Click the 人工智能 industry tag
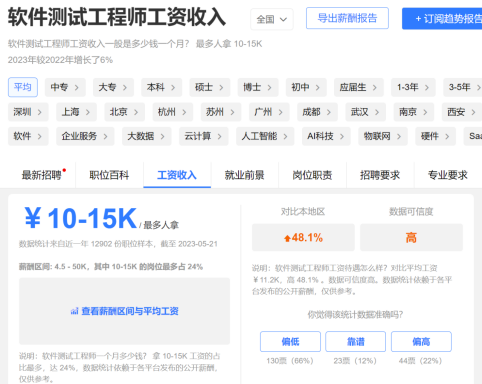The width and height of the screenshot is (482, 384). (265, 136)
